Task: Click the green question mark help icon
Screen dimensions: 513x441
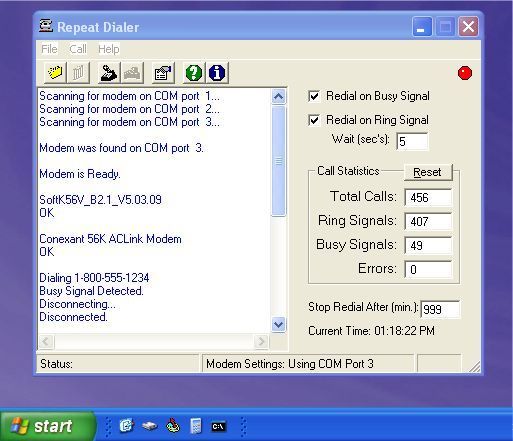Action: (194, 72)
